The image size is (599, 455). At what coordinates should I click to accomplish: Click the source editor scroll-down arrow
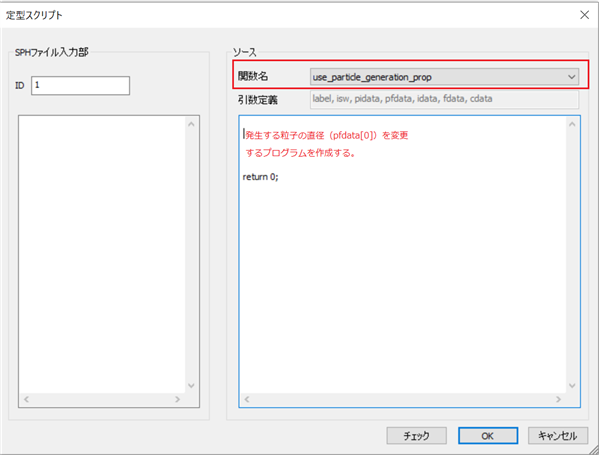pyautogui.click(x=572, y=385)
